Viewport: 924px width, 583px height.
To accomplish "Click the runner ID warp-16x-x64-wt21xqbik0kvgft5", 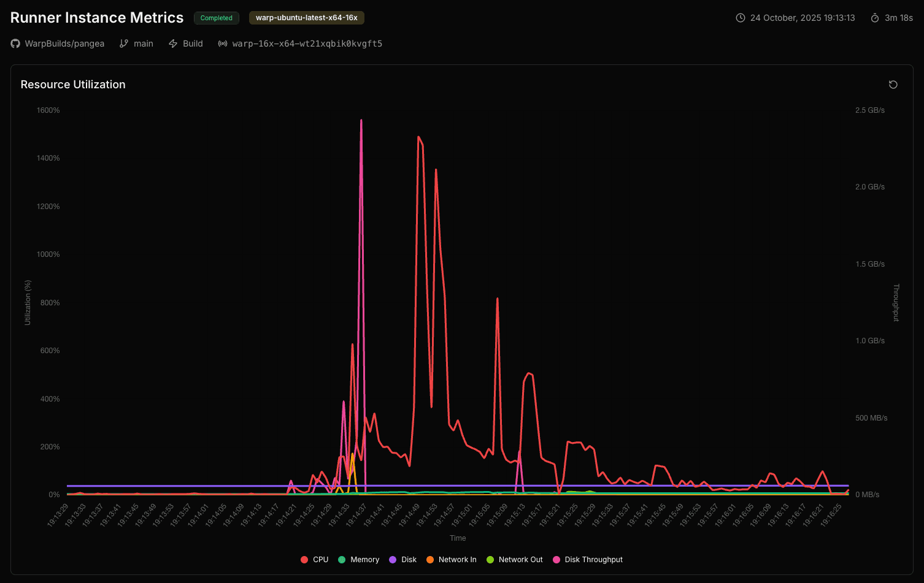I will 307,44.
